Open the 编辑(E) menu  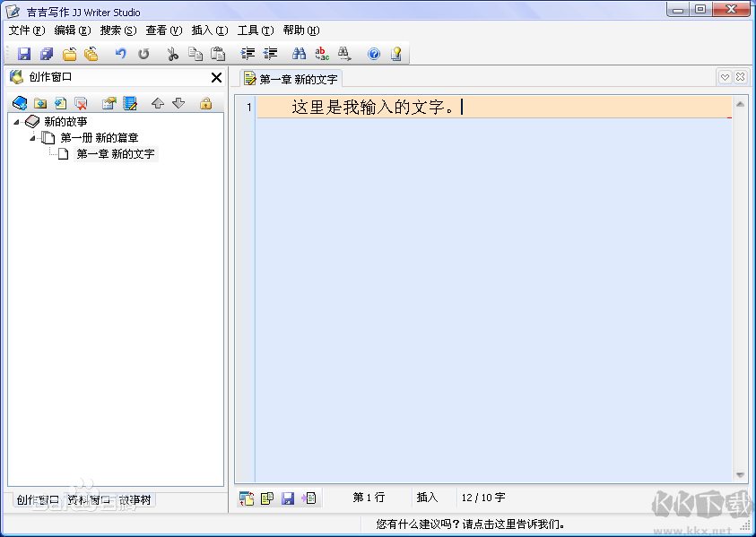73,30
